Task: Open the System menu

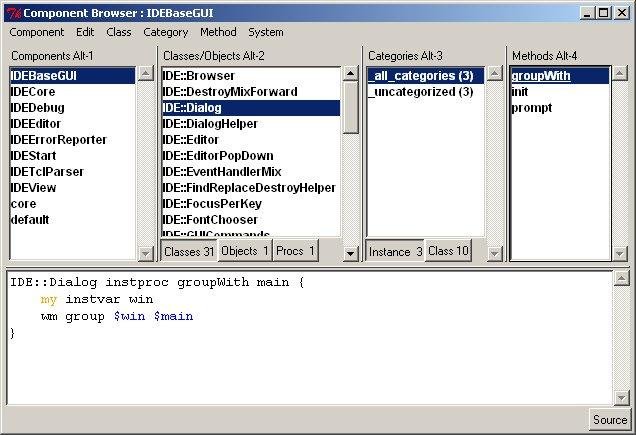Action: (x=266, y=32)
